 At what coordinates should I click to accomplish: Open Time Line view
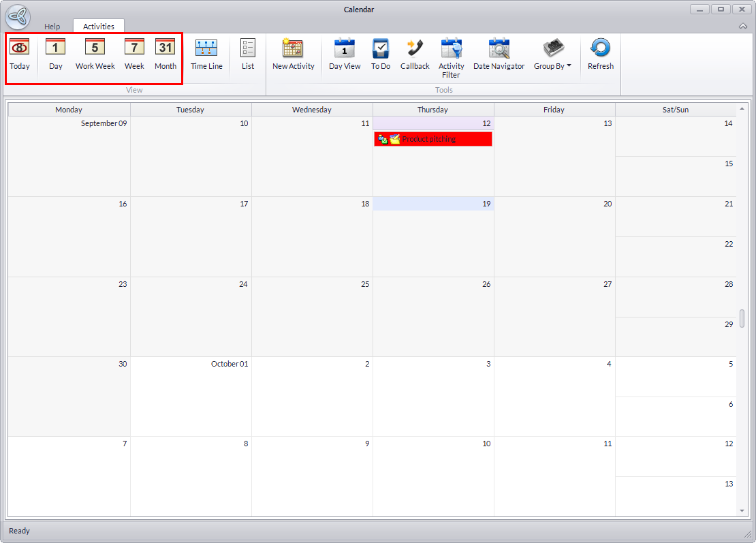(x=206, y=55)
